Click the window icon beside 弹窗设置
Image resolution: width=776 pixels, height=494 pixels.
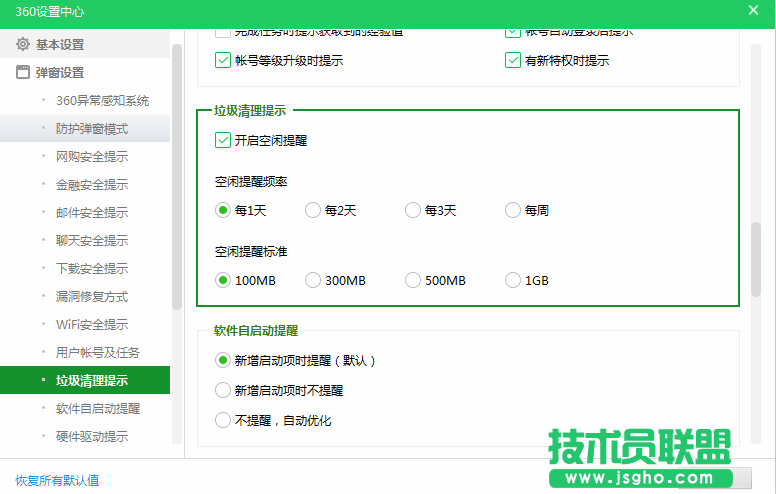22,72
